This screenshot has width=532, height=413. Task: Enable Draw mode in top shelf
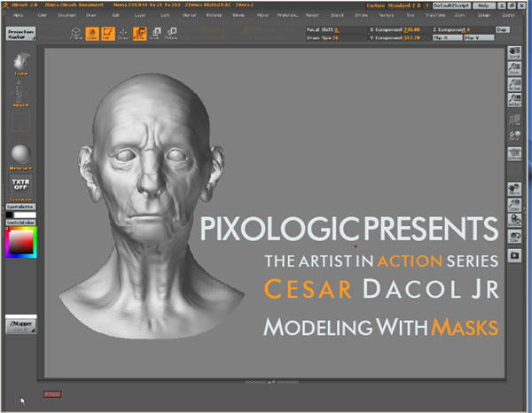(123, 34)
